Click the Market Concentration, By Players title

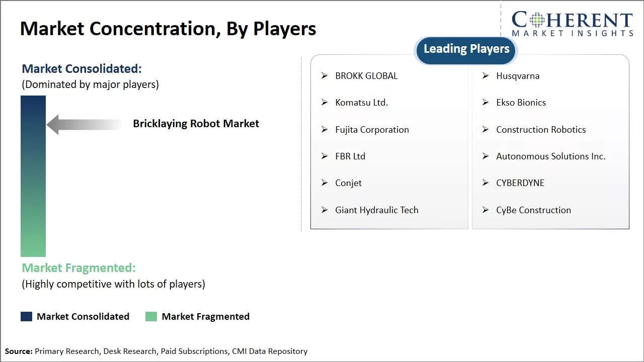168,29
